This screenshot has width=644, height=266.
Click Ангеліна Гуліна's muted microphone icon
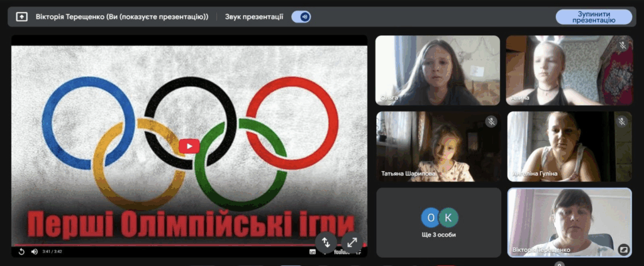(x=623, y=121)
